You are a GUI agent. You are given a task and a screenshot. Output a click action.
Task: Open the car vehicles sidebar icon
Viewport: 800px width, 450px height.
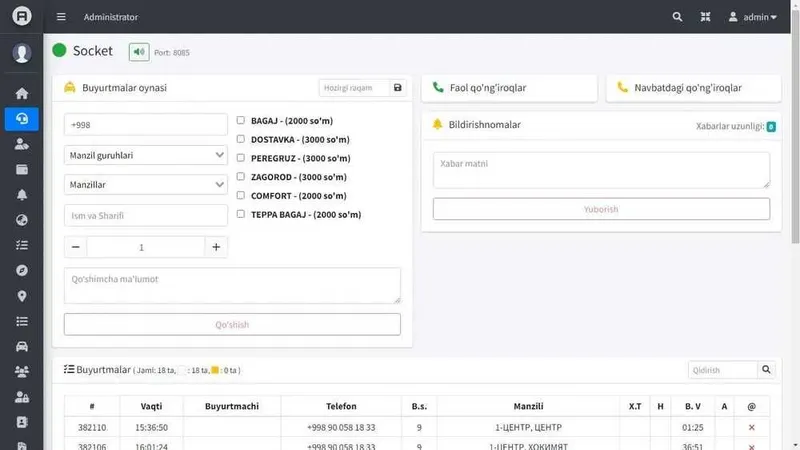pyautogui.click(x=21, y=346)
